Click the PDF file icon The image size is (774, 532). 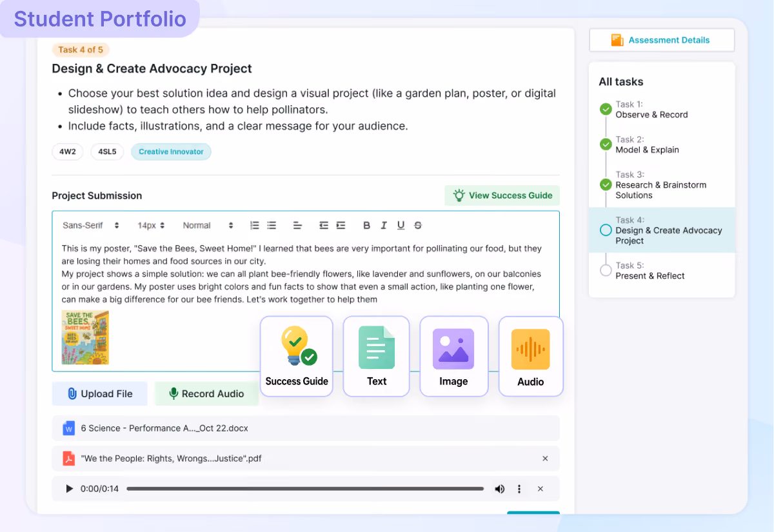(69, 458)
